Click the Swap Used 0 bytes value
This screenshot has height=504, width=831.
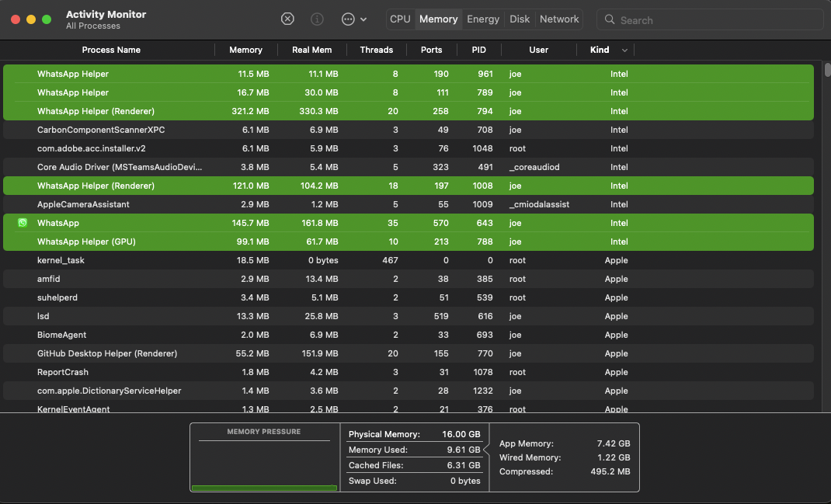coord(465,481)
